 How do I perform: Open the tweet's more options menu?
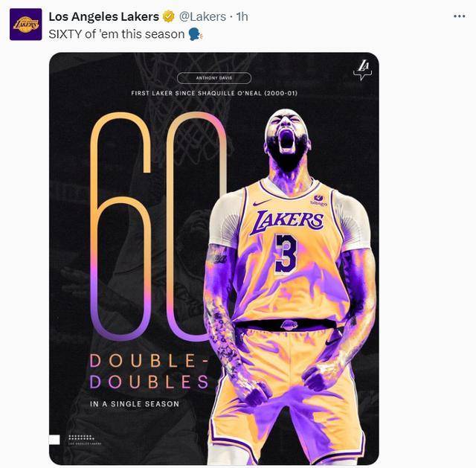pos(459,16)
